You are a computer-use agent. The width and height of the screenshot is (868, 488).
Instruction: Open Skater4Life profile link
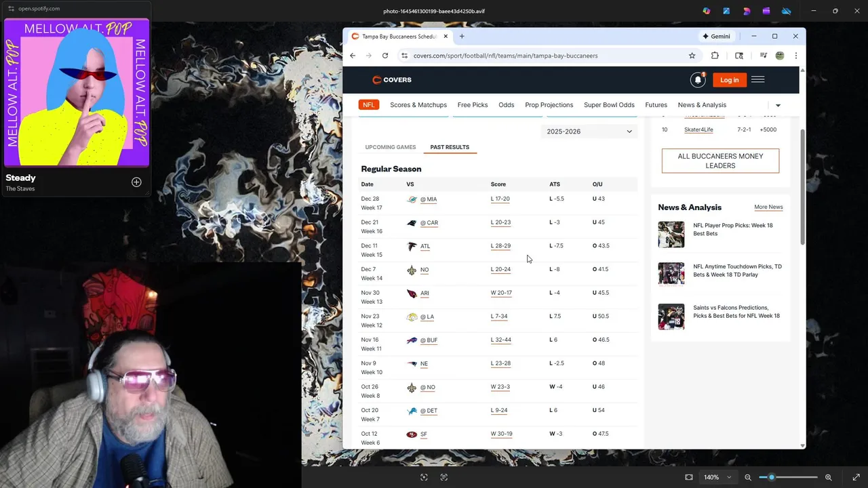698,129
